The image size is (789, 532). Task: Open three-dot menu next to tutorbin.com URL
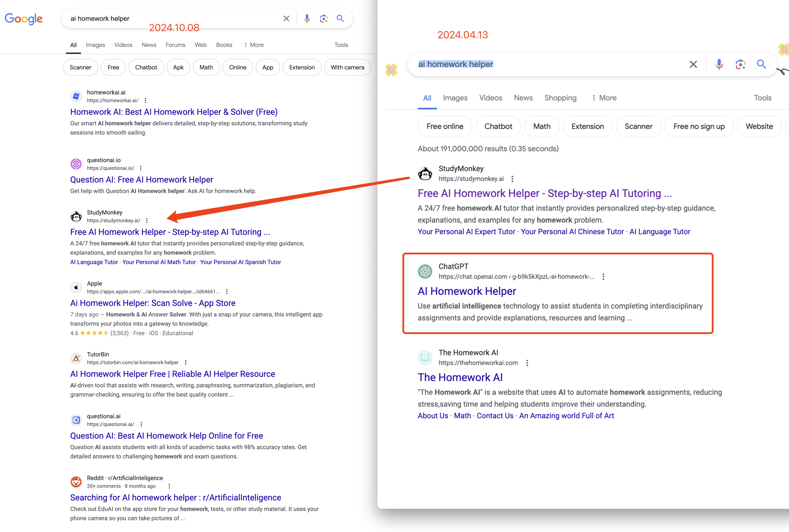185,362
